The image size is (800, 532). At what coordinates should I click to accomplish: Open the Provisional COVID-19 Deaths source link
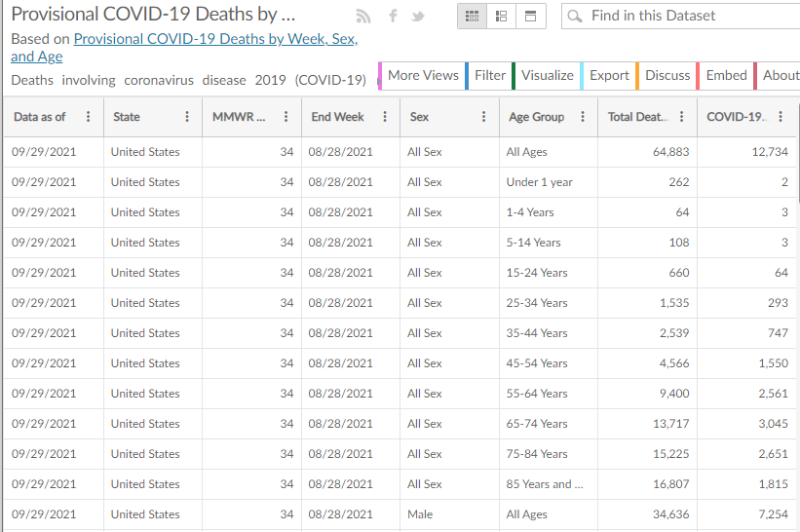(x=215, y=40)
